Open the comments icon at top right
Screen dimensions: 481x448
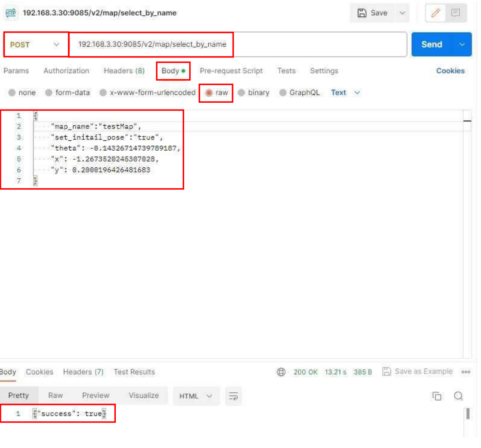[x=456, y=13]
